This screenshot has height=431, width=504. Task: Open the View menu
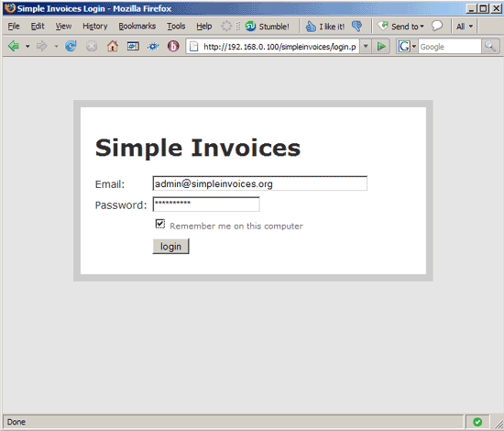click(x=63, y=26)
